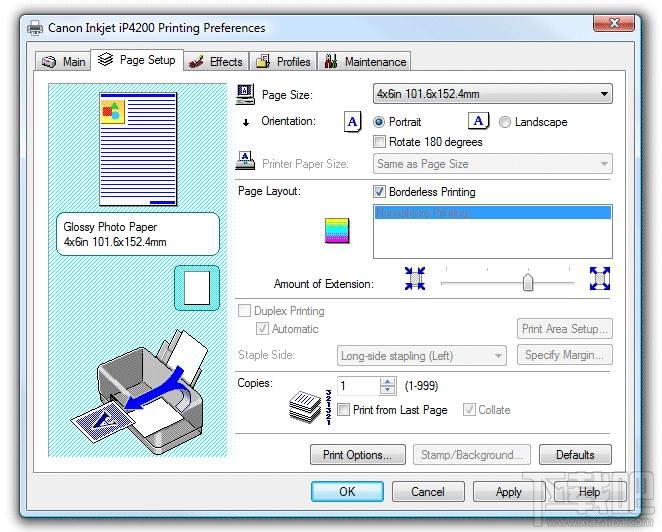Open the Staple Side dropdown
The image size is (662, 532).
422,356
